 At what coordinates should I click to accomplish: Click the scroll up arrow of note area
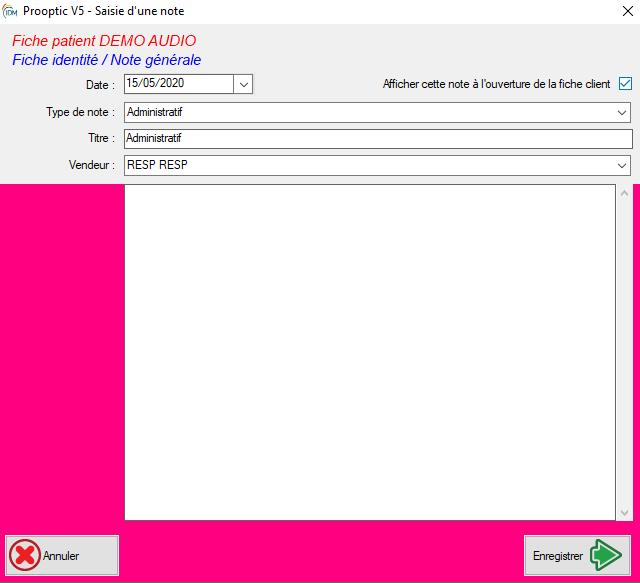pos(624,194)
